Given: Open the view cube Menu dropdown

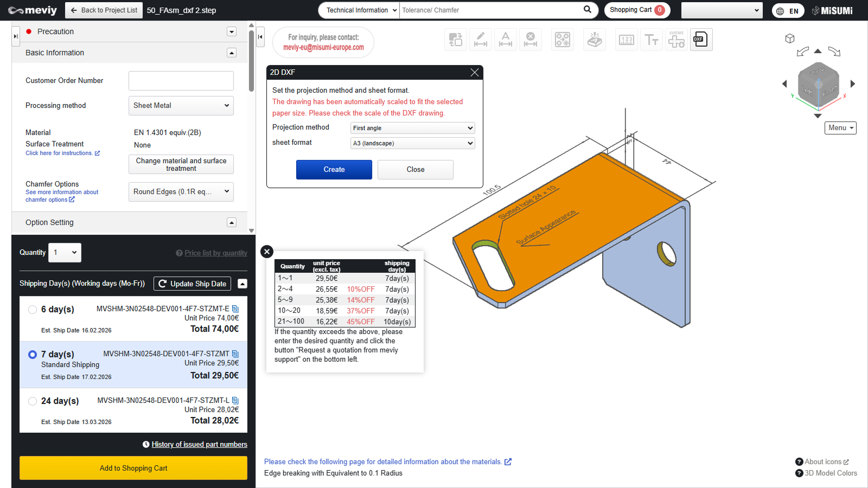Looking at the screenshot, I should coord(840,128).
